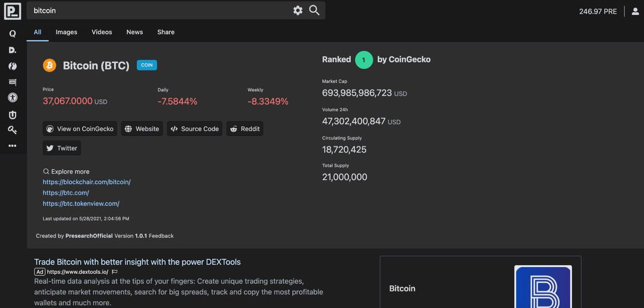The height and width of the screenshot is (308, 644).
Task: Open the Source Code button
Action: click(x=195, y=129)
